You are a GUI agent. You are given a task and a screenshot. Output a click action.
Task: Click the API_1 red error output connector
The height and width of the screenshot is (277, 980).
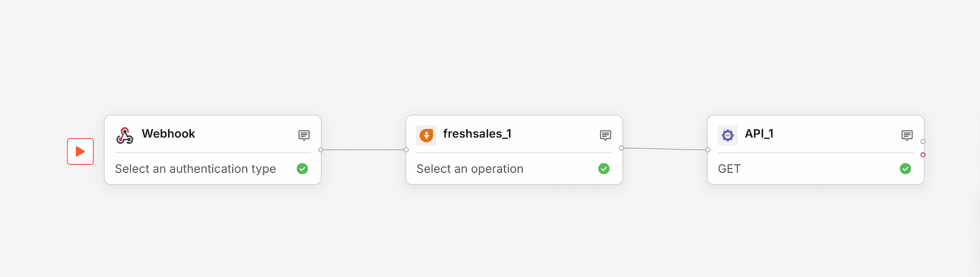point(923,155)
